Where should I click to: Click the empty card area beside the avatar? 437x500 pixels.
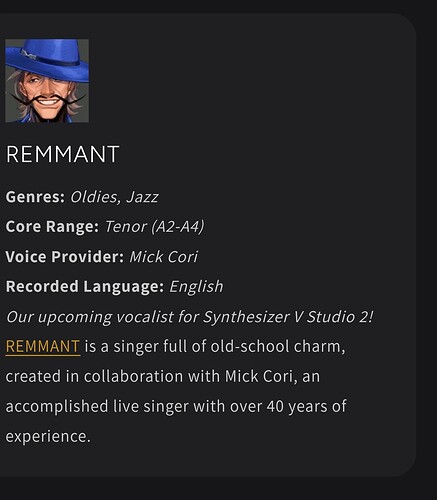click(250, 81)
